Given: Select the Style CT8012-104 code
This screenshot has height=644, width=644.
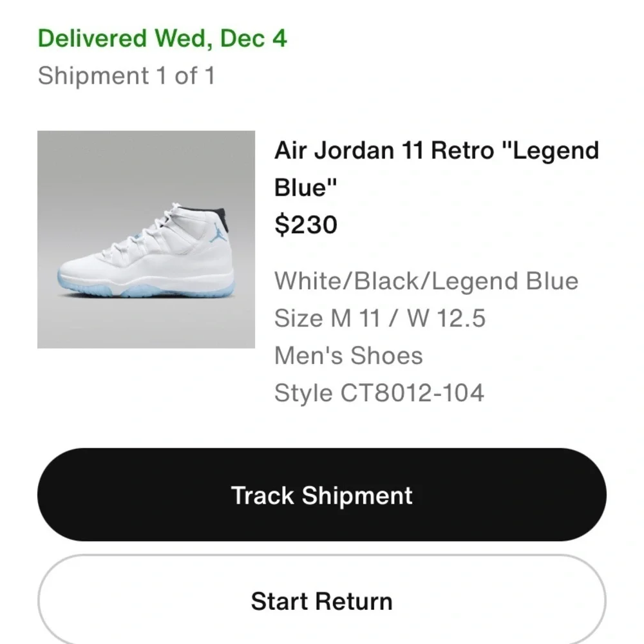Looking at the screenshot, I should 379,393.
